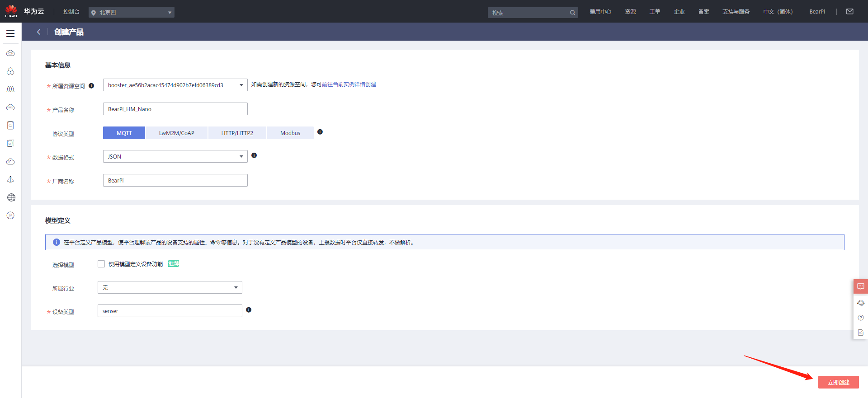868x398 pixels.
Task: Click the help question mark icon on right
Action: [860, 318]
